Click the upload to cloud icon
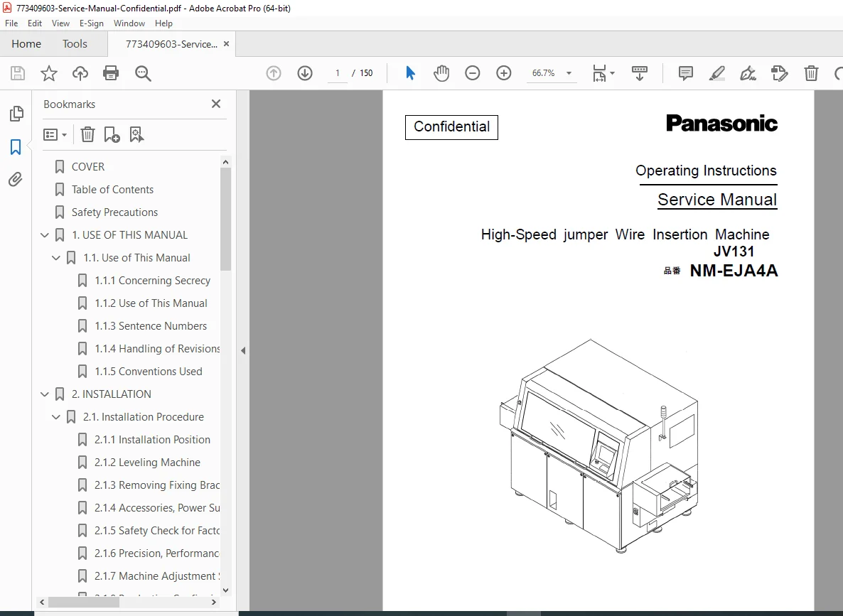The width and height of the screenshot is (843, 616). coord(80,73)
